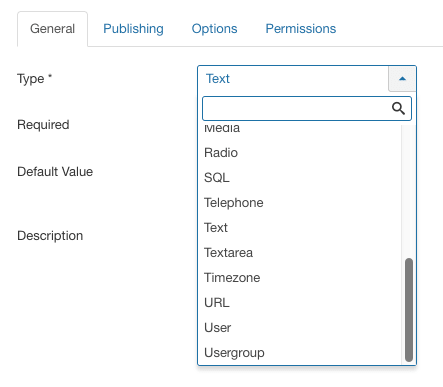Screen dimensions: 443x387
Task: Focus the dropdown search input field
Action: coord(307,108)
